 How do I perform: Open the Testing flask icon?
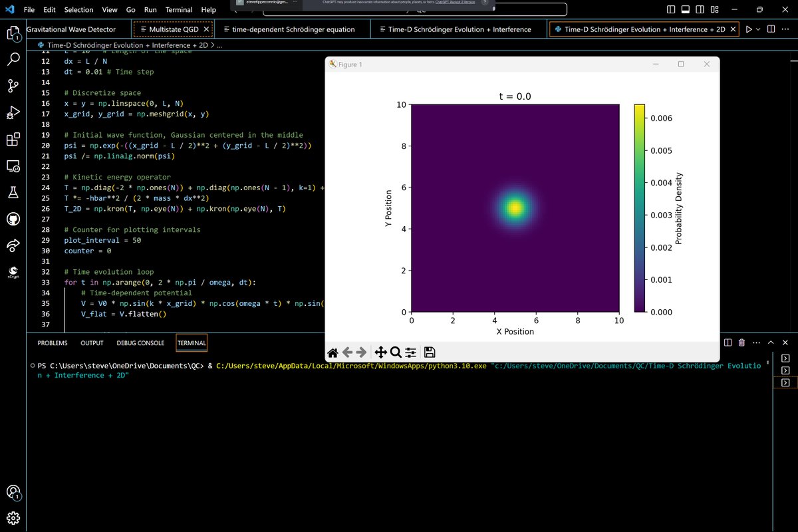[13, 192]
